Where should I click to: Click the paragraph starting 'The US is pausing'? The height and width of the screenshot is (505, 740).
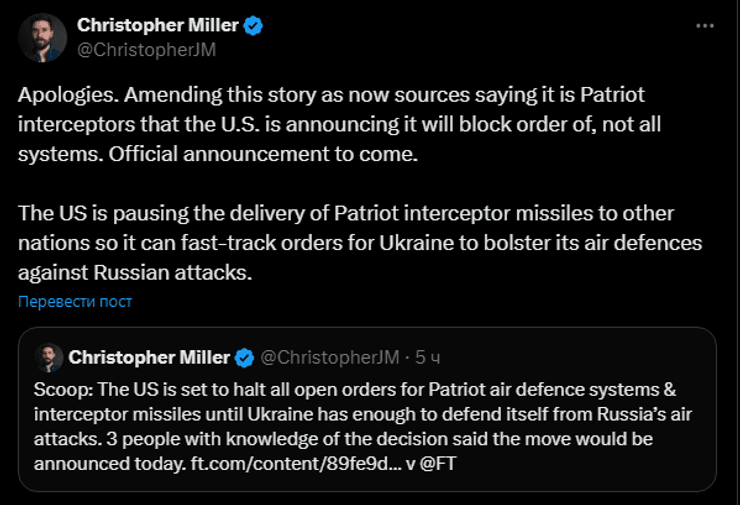click(346, 214)
